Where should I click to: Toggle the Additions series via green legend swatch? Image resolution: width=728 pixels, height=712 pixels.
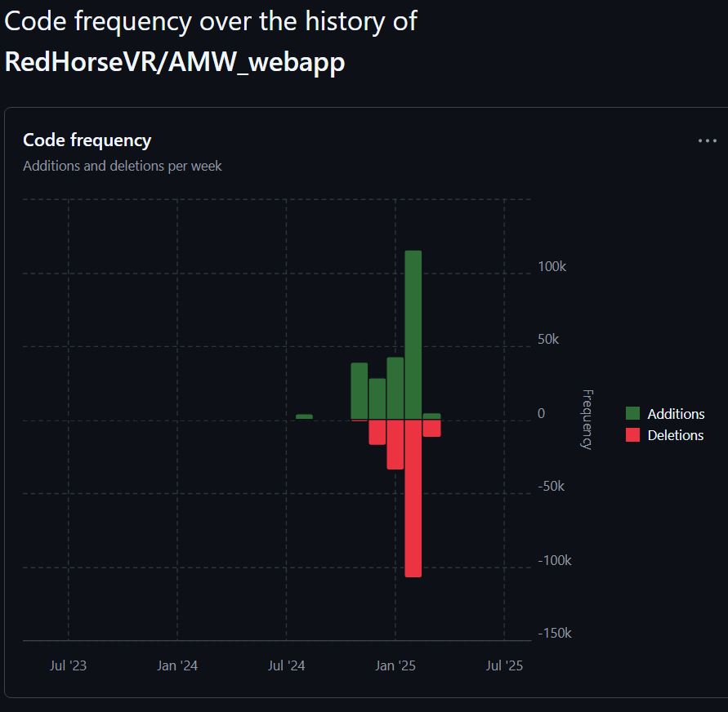point(632,414)
